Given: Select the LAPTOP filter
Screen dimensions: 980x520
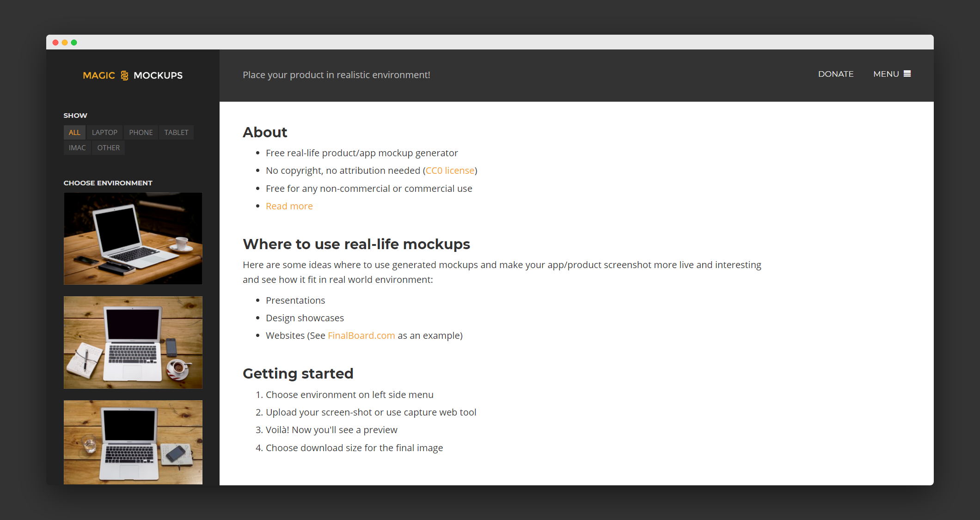Looking at the screenshot, I should [104, 132].
